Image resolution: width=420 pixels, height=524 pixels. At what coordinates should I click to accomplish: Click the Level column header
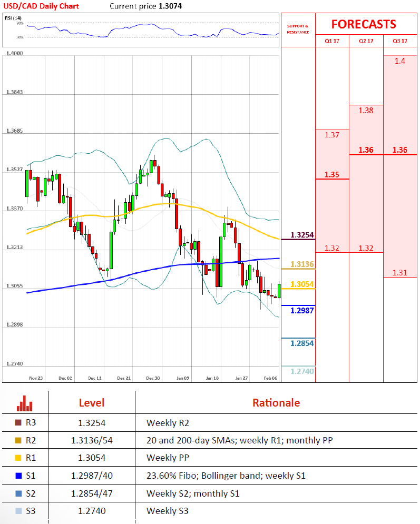[x=92, y=403]
